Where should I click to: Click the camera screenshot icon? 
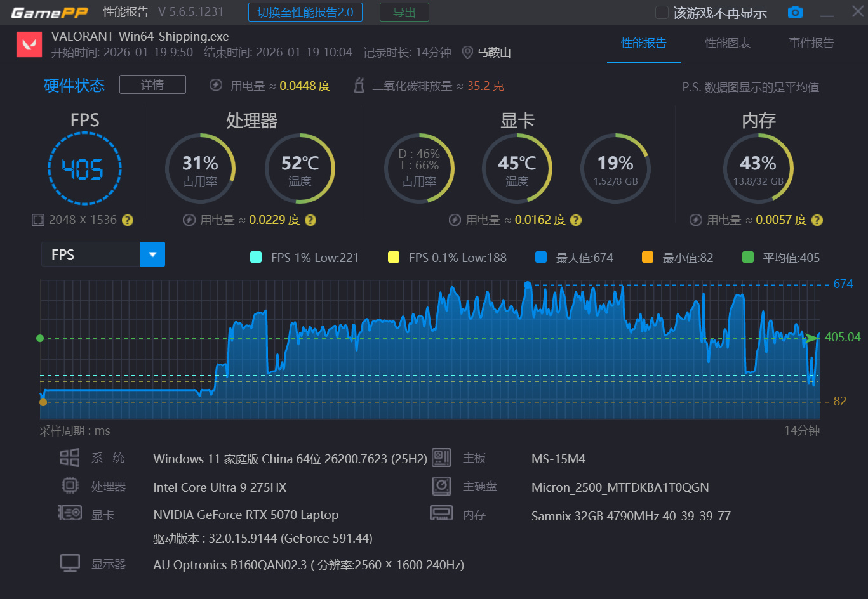795,12
